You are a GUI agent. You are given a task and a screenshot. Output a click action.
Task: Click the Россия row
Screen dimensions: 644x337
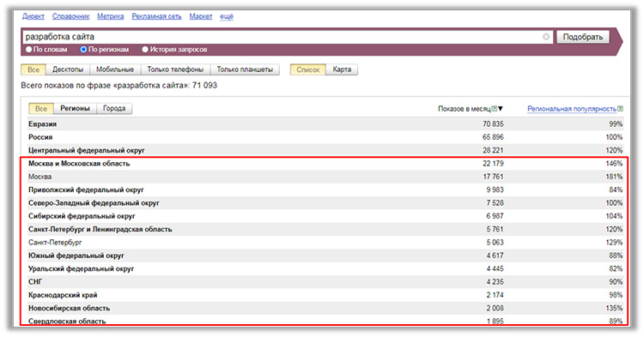(325, 137)
